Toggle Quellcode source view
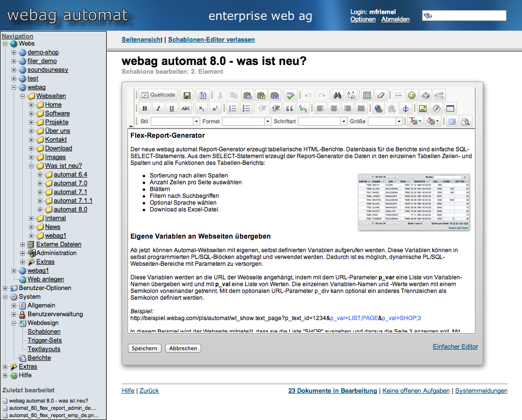 click(158, 95)
